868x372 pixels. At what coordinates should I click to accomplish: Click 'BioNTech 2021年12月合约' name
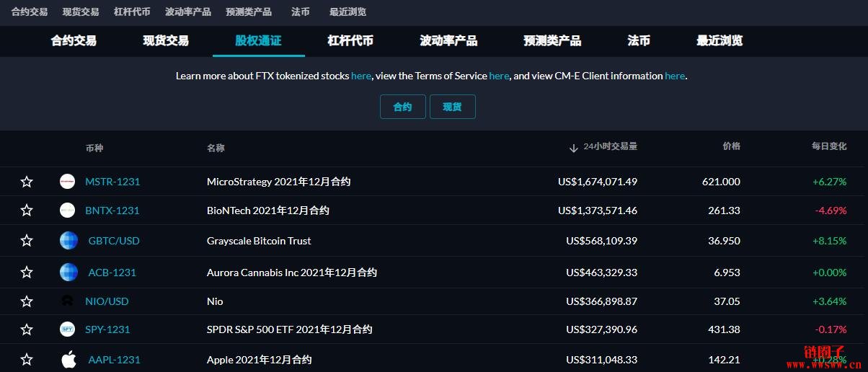[267, 211]
